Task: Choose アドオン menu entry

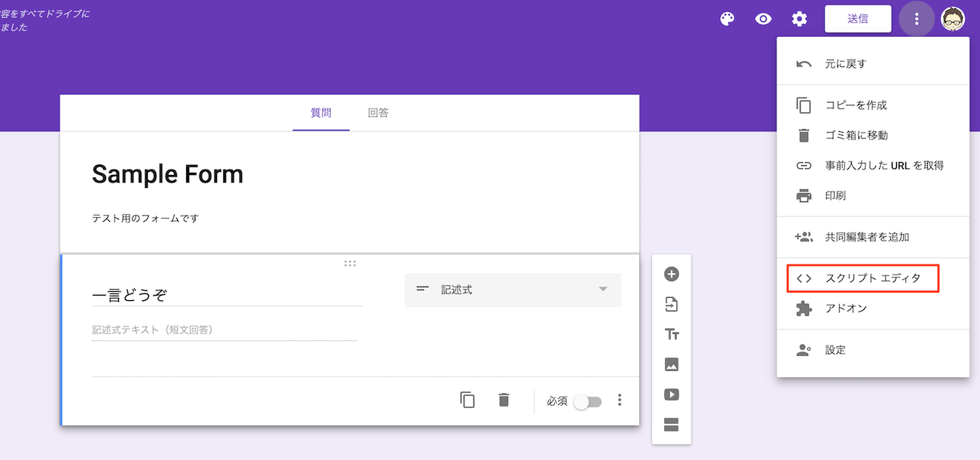Action: click(846, 308)
